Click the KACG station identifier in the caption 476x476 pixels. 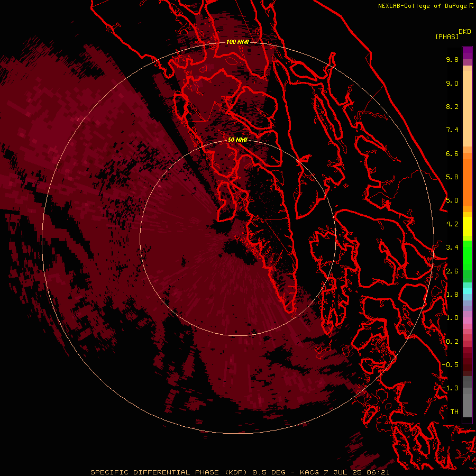(x=309, y=472)
